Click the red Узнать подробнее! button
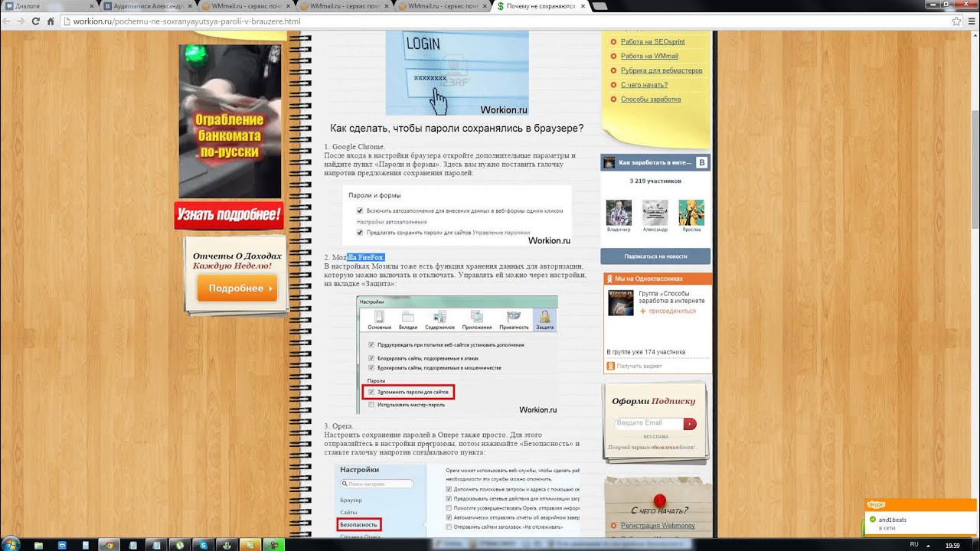 (x=229, y=215)
